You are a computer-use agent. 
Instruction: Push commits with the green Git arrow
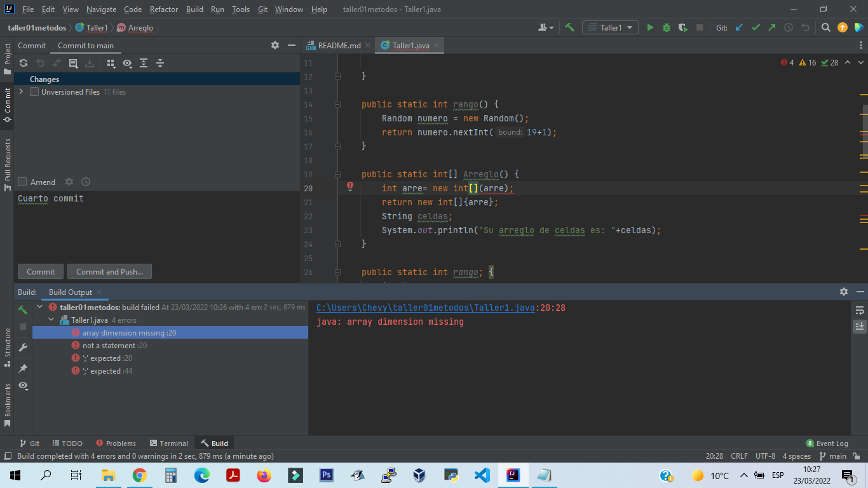(x=771, y=27)
